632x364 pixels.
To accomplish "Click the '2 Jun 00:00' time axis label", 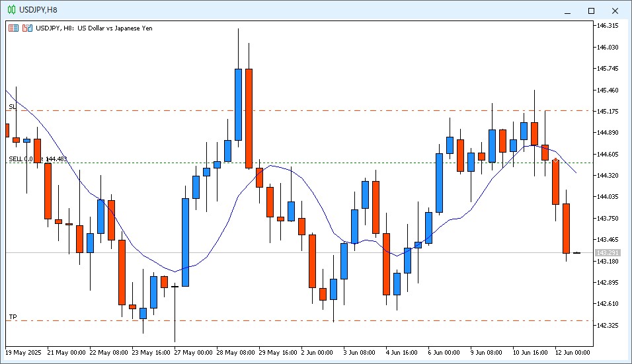I will pyautogui.click(x=317, y=353).
